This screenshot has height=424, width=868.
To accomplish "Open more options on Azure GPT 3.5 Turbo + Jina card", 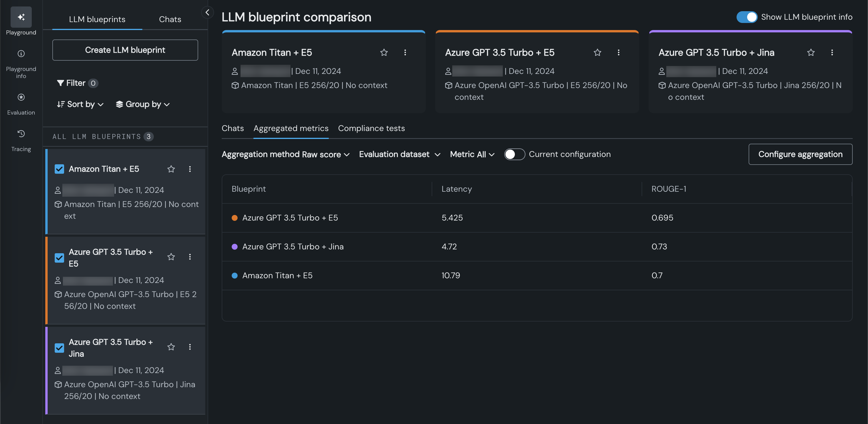I will 832,53.
